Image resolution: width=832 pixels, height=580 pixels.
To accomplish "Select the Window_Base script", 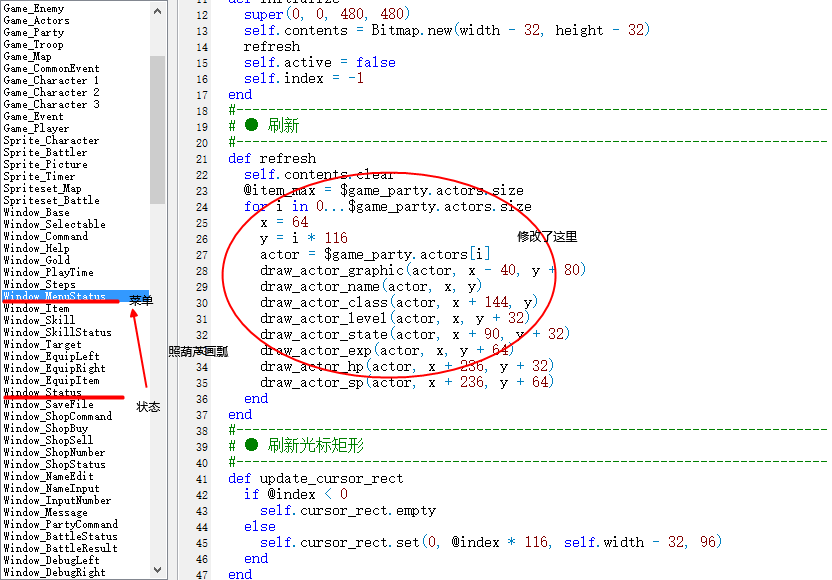I will (x=36, y=212).
